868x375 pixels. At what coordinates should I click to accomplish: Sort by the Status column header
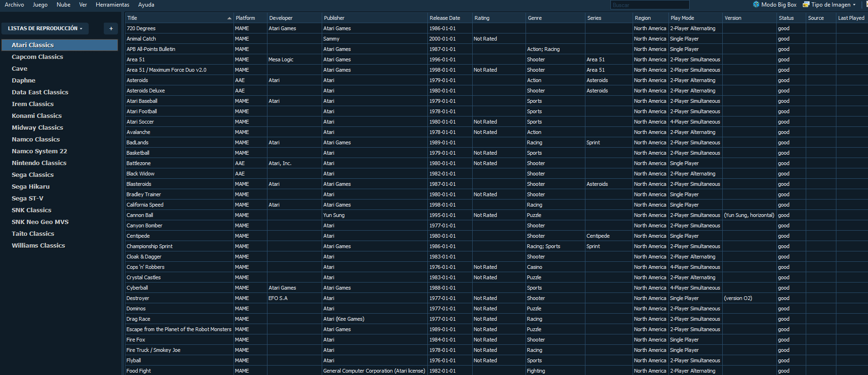coord(791,18)
